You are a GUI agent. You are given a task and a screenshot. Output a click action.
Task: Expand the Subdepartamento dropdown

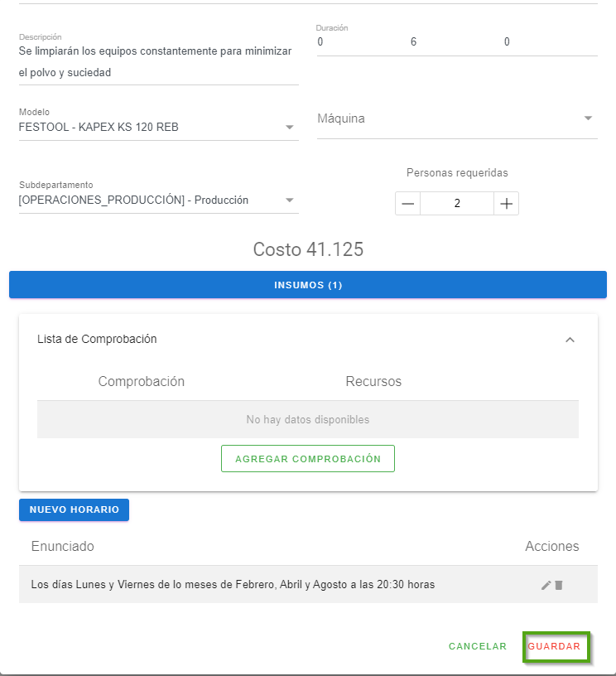pyautogui.click(x=289, y=200)
